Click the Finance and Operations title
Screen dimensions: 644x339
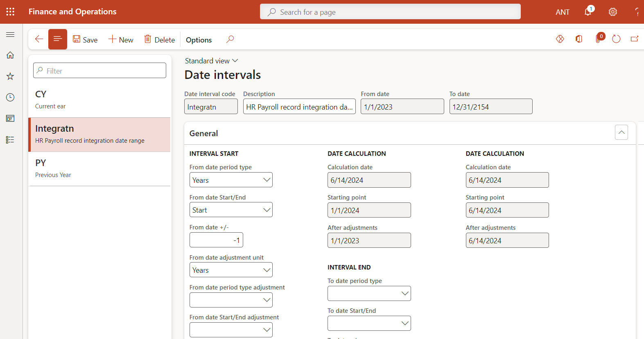[x=72, y=12]
